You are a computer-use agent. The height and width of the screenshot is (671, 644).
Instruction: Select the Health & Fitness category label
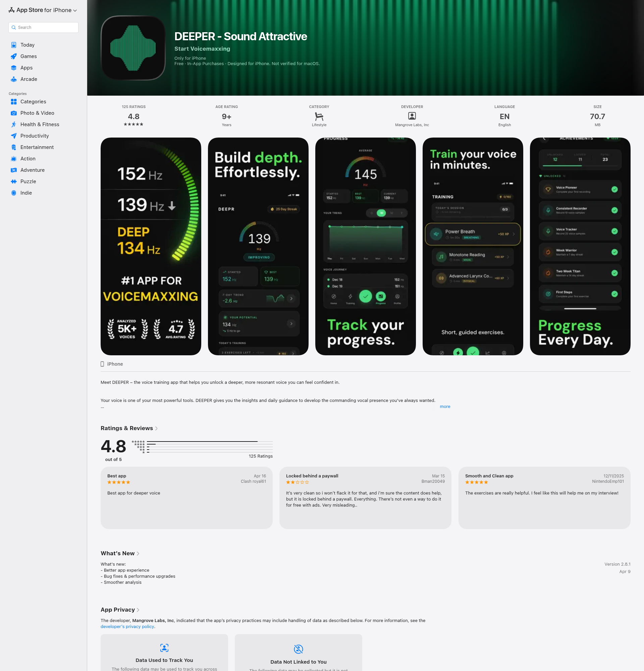click(x=40, y=124)
